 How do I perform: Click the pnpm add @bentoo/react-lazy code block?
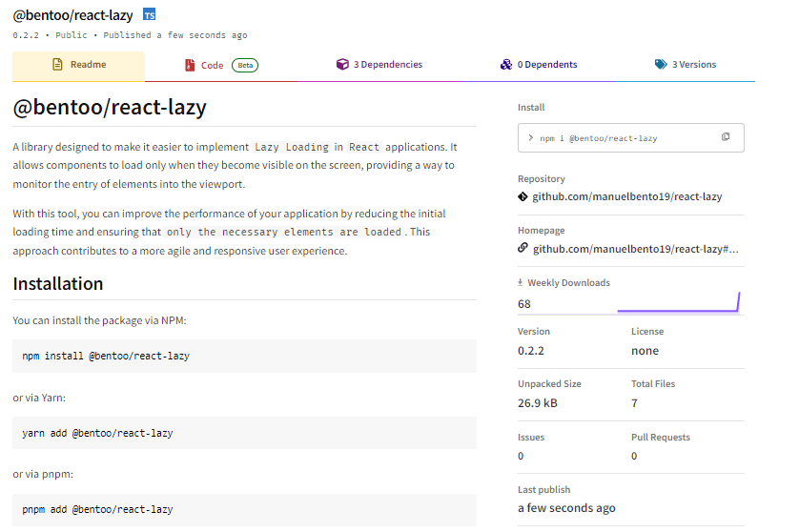click(x=245, y=509)
